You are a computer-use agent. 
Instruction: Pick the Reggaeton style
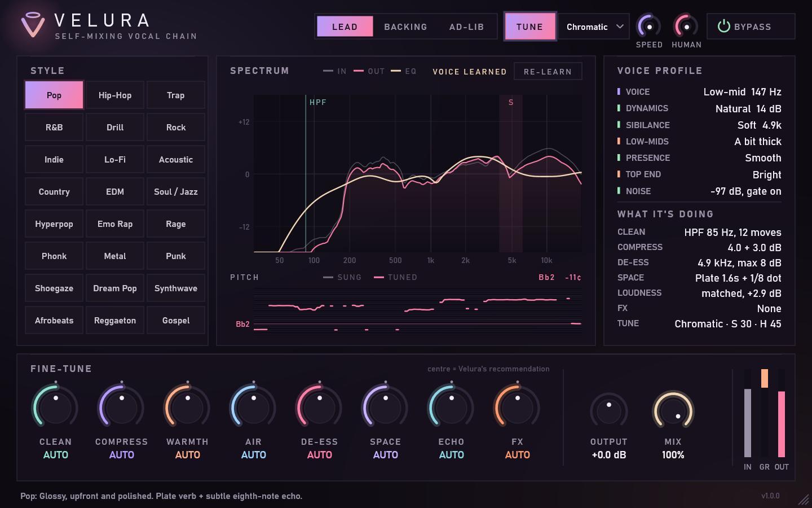click(x=115, y=320)
